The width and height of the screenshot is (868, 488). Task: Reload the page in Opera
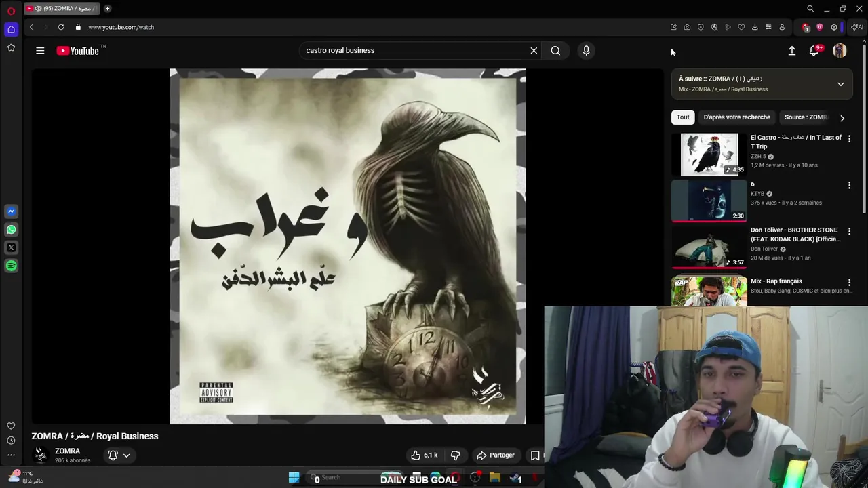pos(61,27)
